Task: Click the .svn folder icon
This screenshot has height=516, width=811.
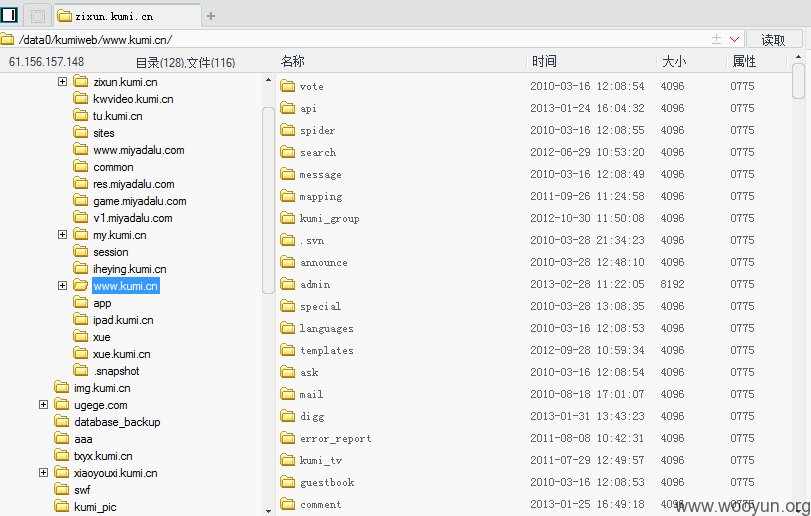Action: tap(288, 240)
